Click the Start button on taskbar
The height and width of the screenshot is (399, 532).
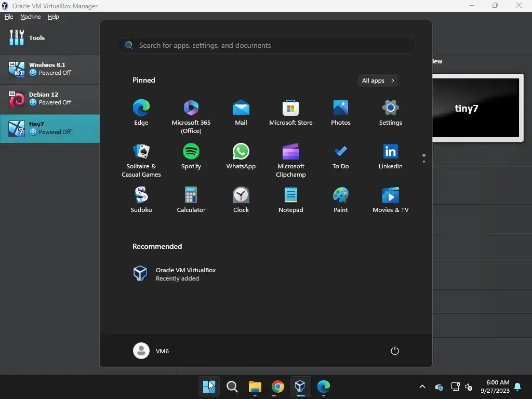point(209,387)
